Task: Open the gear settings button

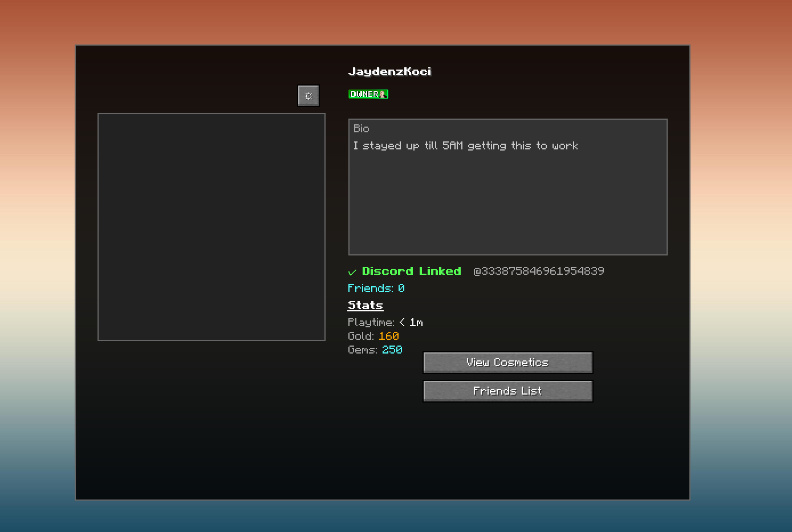Action: click(308, 96)
